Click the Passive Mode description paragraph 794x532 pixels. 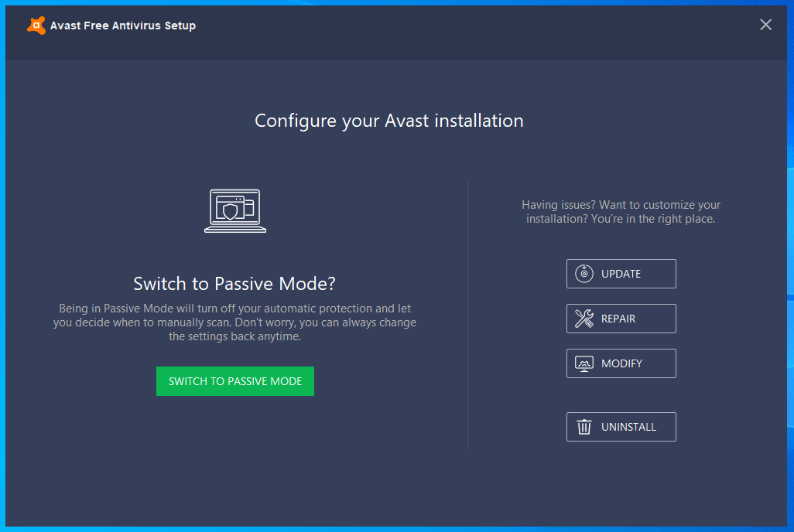234,322
